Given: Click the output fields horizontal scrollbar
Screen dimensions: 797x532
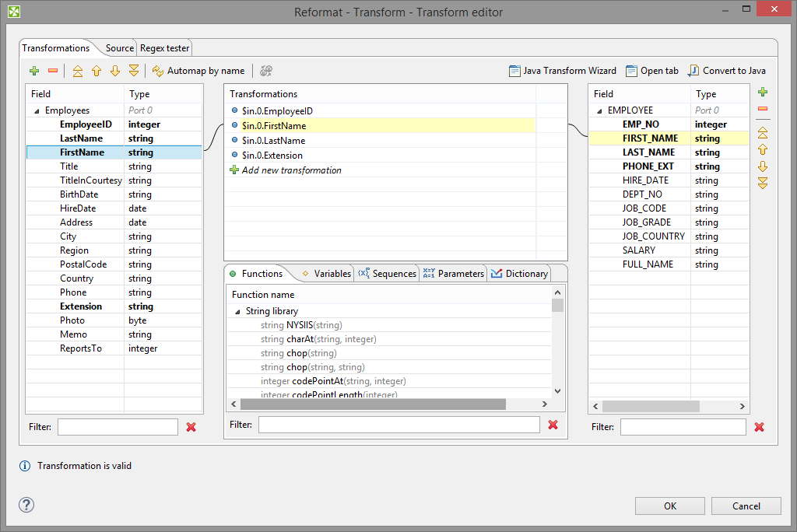Looking at the screenshot, I should pyautogui.click(x=651, y=406).
